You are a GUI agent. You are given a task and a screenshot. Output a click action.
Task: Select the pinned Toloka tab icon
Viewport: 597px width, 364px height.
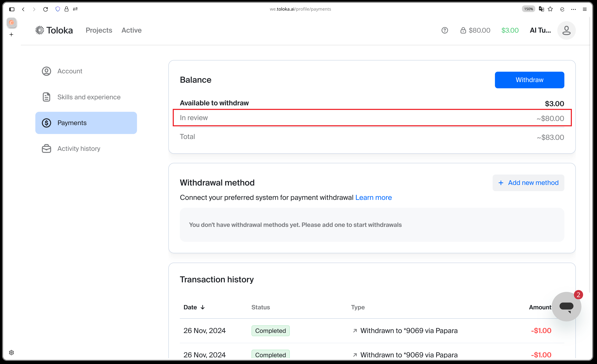11,22
